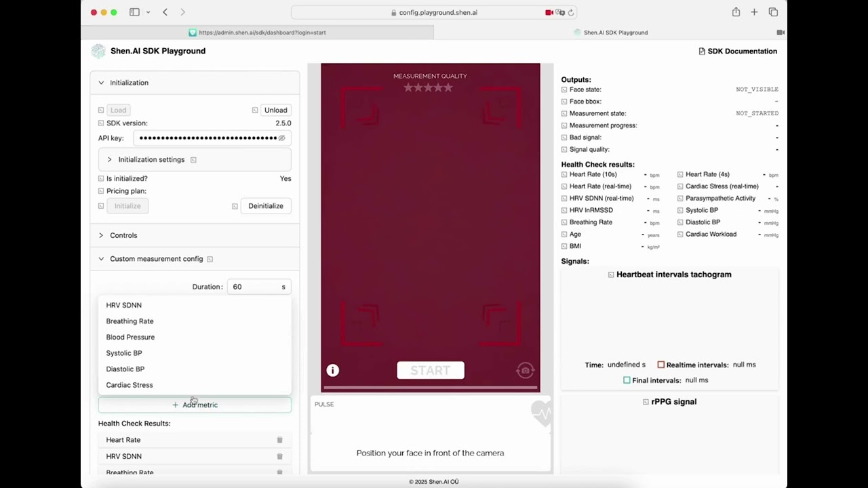Click code icon next to HRV lnRMSSD
868x488 pixels.
(564, 210)
